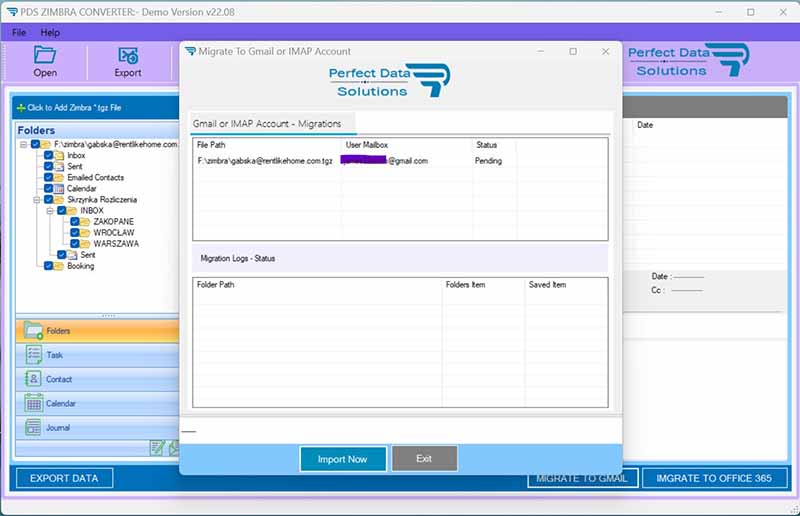
Task: Click the Perfect Data Solutions logo in dialog
Action: point(389,81)
